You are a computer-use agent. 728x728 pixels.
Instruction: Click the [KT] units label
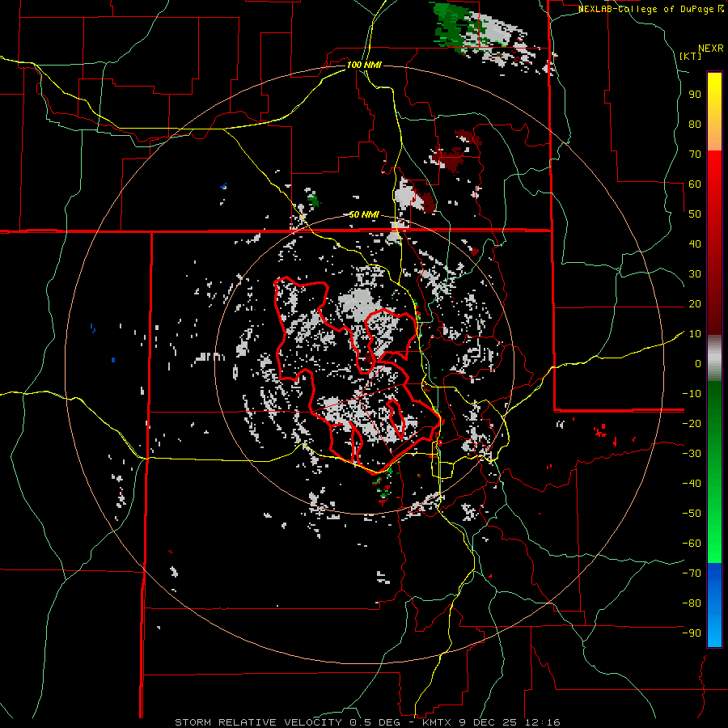point(691,56)
